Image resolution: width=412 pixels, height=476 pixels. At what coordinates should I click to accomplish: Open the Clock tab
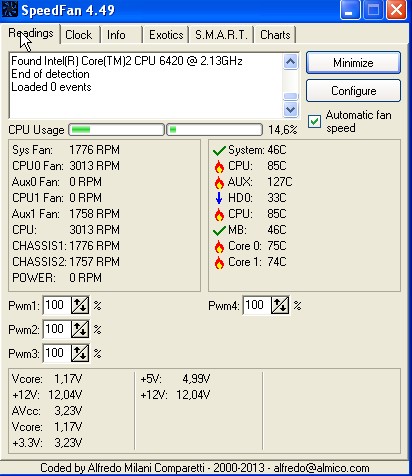click(79, 35)
